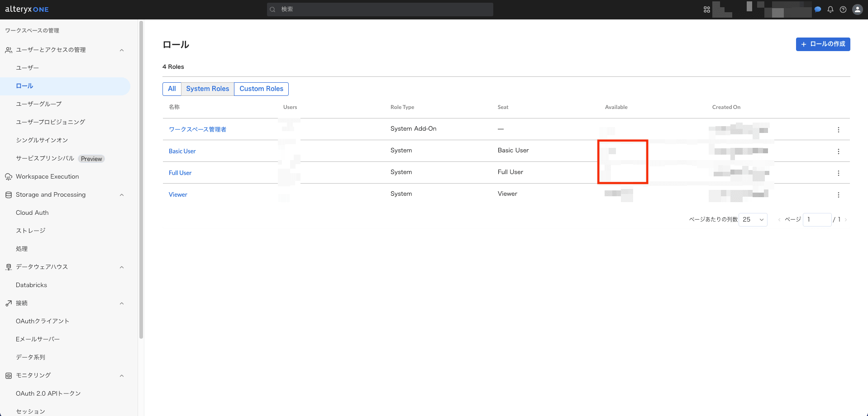Open row menu for Basic User
Viewport: 868px width, 416px height.
tap(839, 151)
